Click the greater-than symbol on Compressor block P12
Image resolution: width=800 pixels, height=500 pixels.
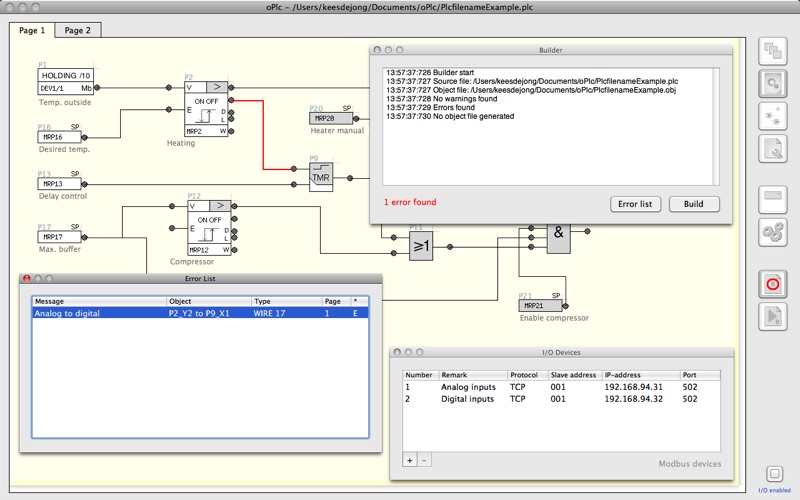[x=220, y=206]
